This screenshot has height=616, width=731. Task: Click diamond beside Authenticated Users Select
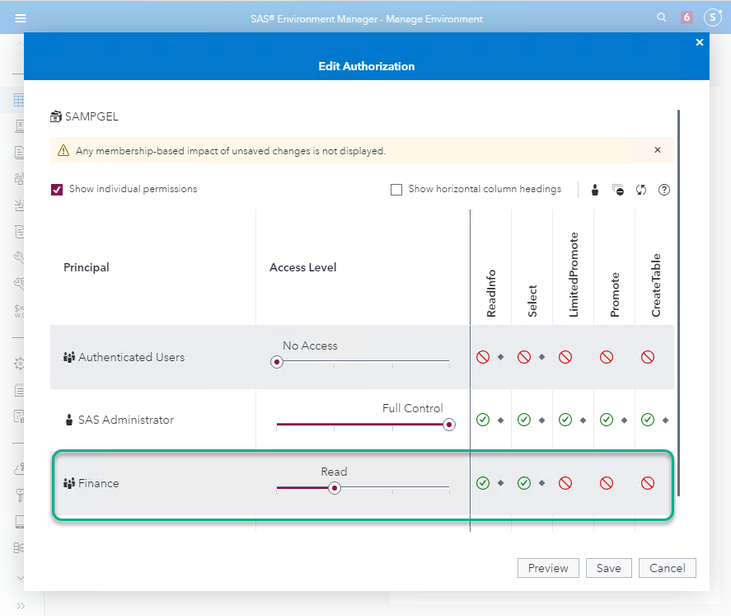click(542, 357)
